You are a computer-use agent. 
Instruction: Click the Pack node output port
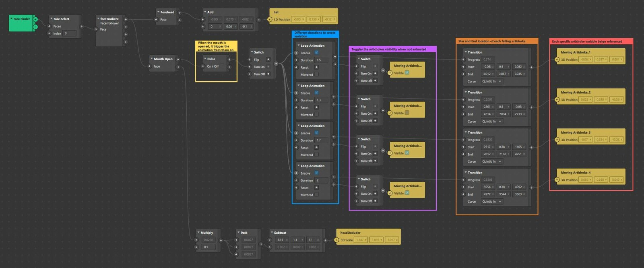pos(260,244)
